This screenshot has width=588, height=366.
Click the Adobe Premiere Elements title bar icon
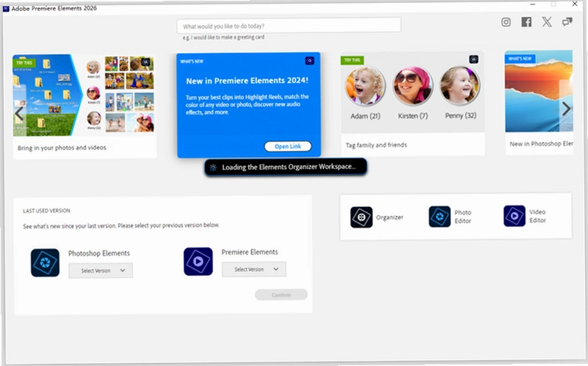tap(6, 8)
